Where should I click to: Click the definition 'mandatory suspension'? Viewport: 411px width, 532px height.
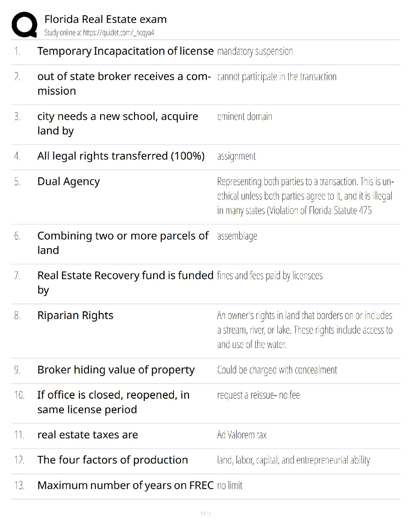coord(255,51)
